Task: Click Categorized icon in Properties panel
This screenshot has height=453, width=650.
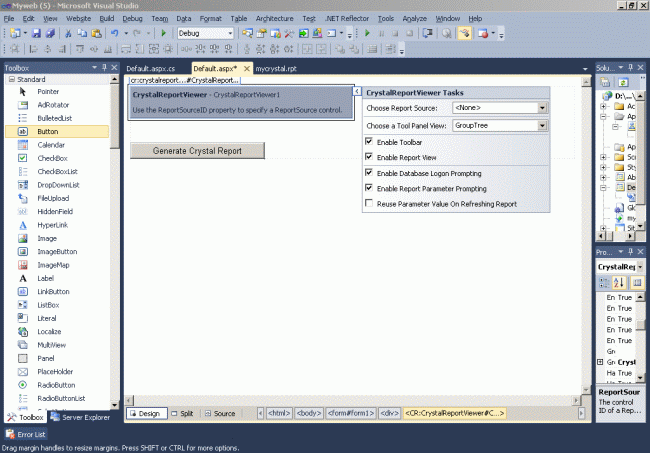Action: pyautogui.click(x=604, y=283)
